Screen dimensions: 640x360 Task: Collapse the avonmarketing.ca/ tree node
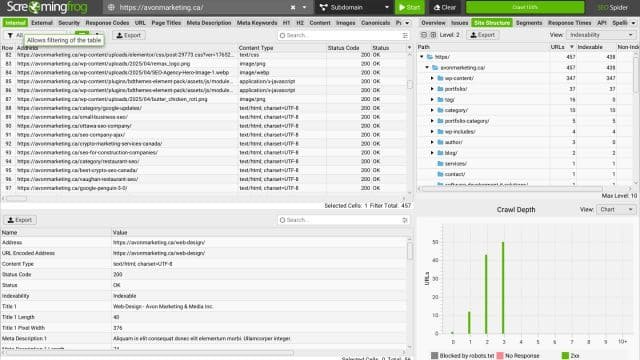(x=427, y=67)
